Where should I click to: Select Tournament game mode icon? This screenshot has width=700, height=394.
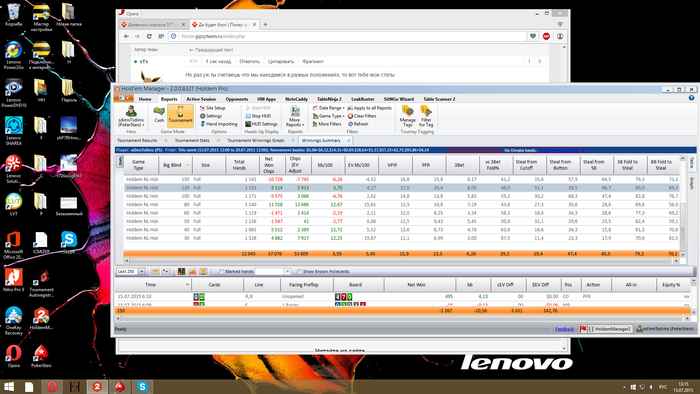[180, 115]
